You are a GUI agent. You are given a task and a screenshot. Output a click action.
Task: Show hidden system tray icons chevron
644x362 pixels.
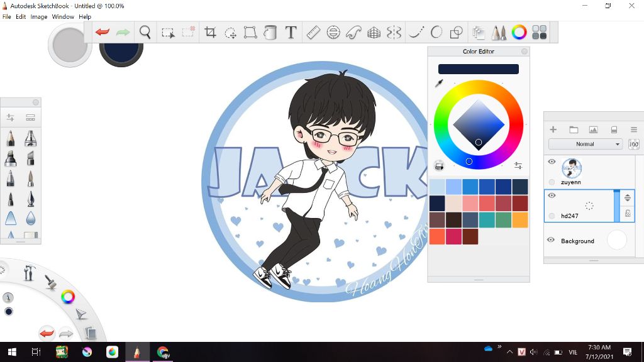point(509,352)
